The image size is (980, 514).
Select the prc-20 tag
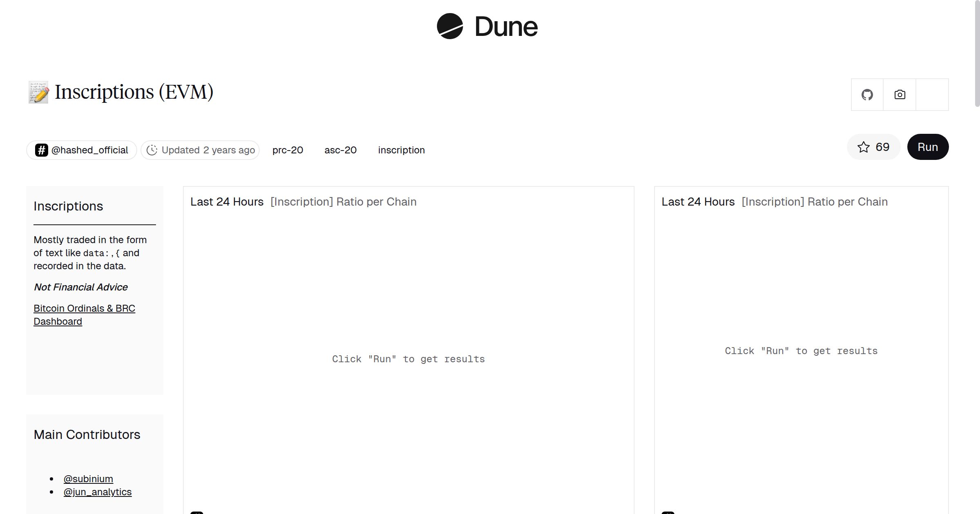(x=287, y=150)
